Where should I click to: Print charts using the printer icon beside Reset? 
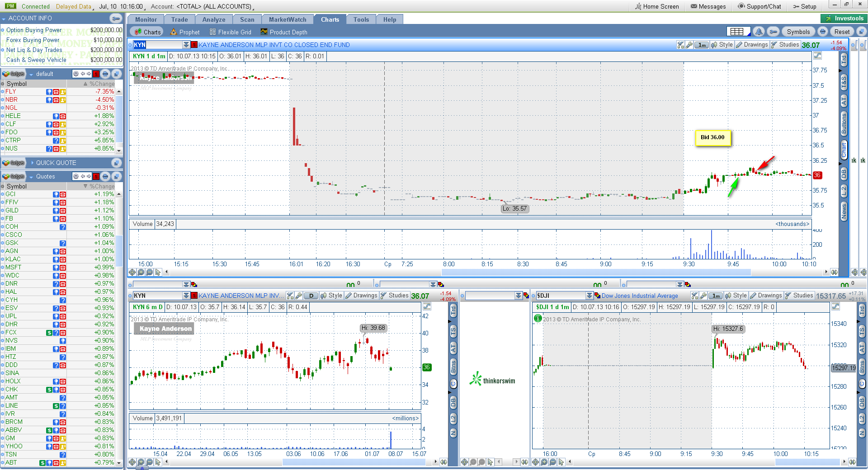tap(823, 32)
